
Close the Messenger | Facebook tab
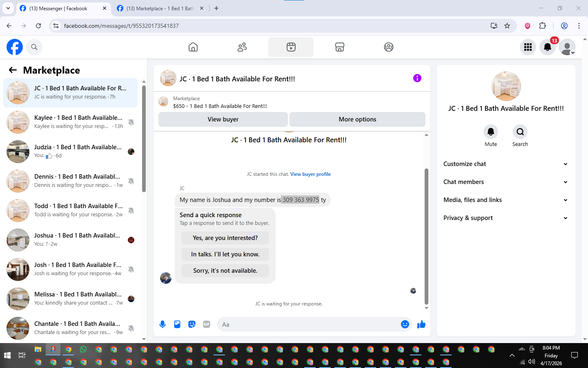pos(105,8)
